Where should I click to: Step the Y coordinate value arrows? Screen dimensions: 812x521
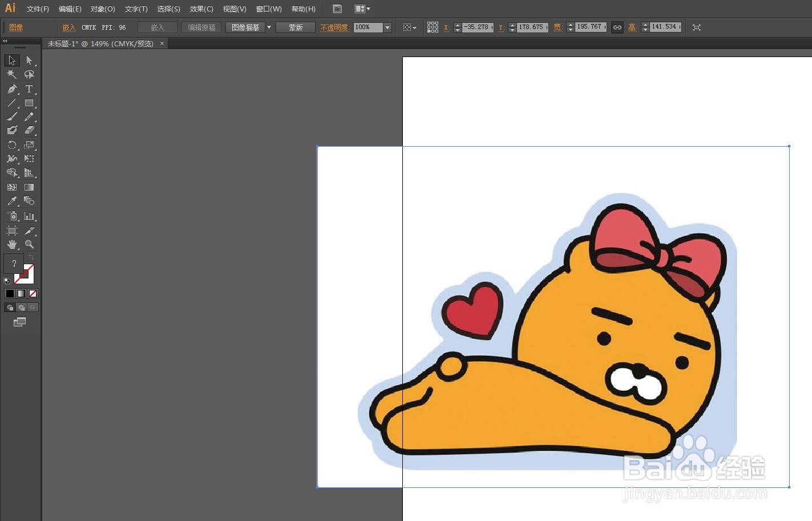coord(512,27)
